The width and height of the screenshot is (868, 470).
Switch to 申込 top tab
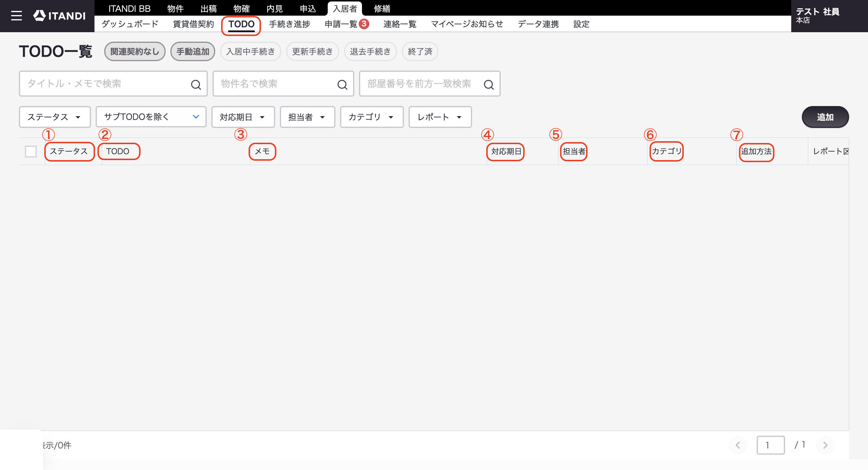click(308, 9)
